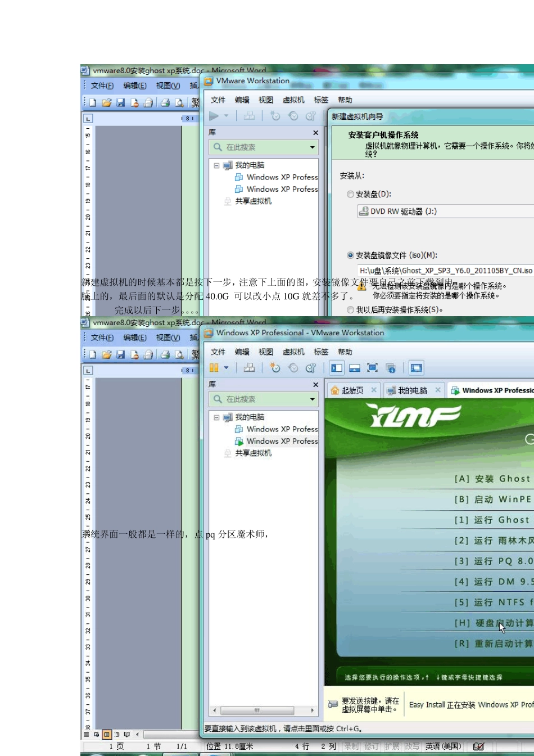Click the Save icon in the Word window with status bar
The image size is (534, 756).
point(120,354)
